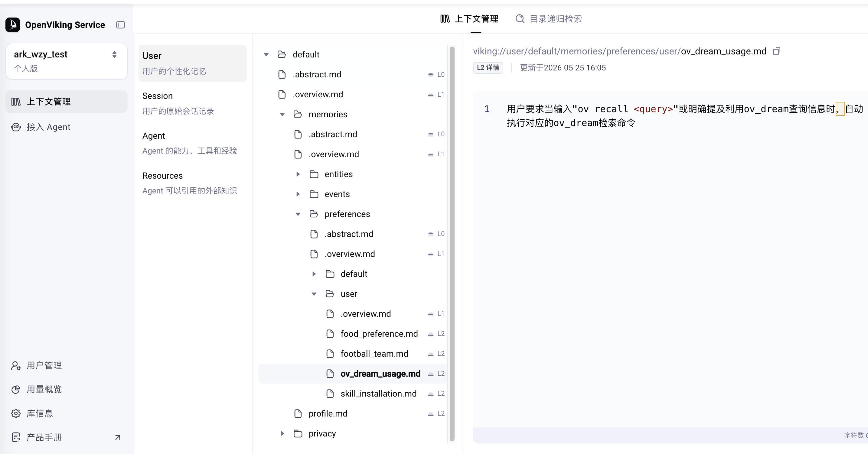Click the file icon of profile.md
The width and height of the screenshot is (868, 454).
(298, 413)
